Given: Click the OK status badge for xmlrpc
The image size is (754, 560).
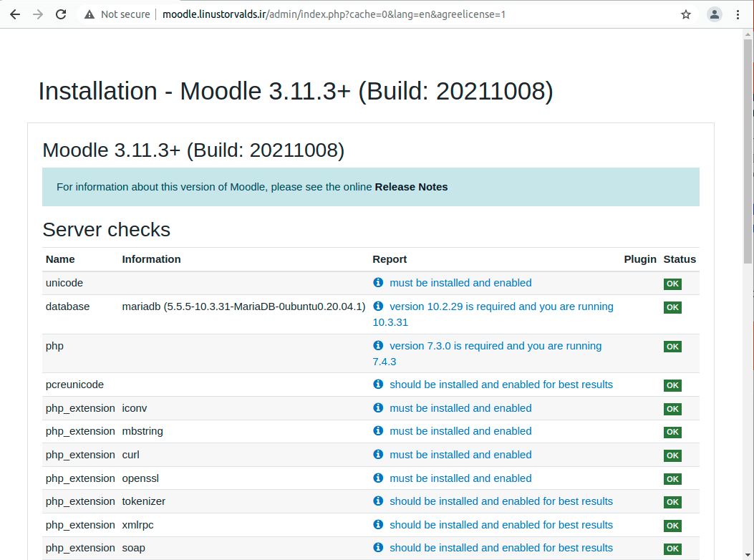Looking at the screenshot, I should [x=672, y=526].
